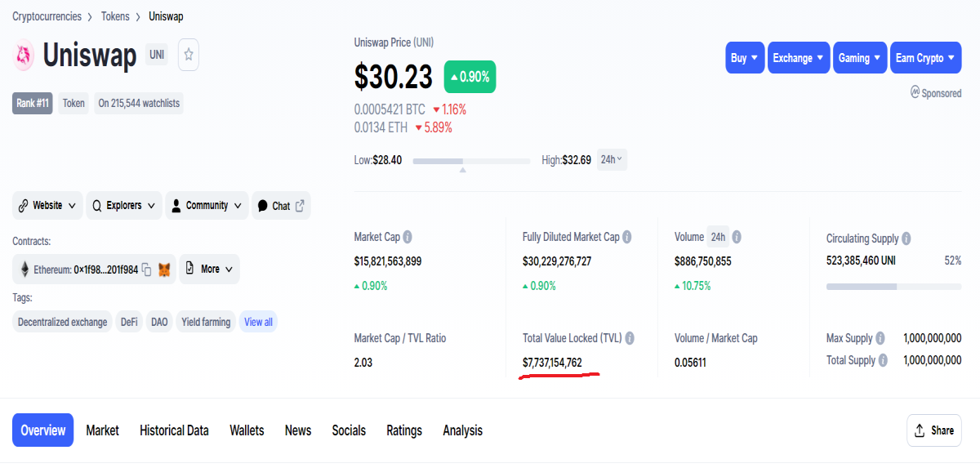Open the Website dropdown
980x468 pixels.
pyautogui.click(x=48, y=206)
